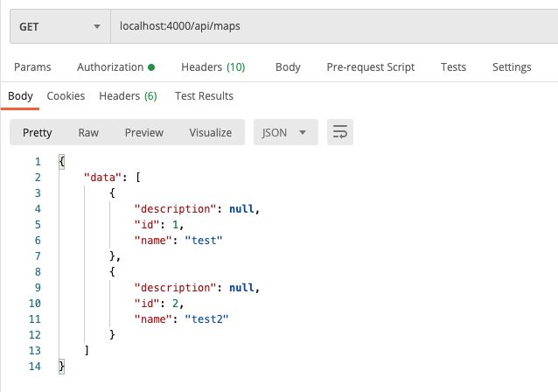
Task: Click the request URL field
Action: click(332, 26)
